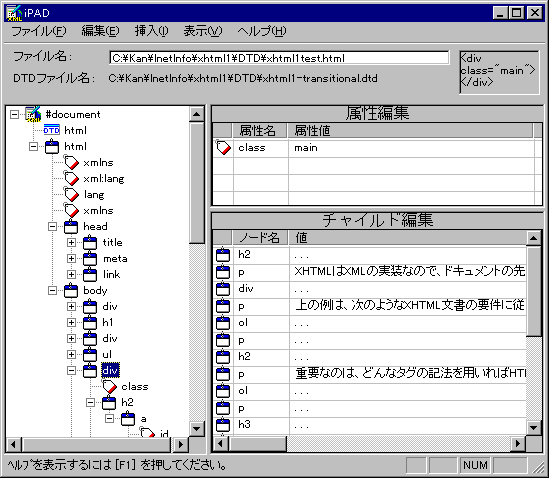The height and width of the screenshot is (478, 549).
Task: Expand the ul node under body
Action: click(71, 354)
